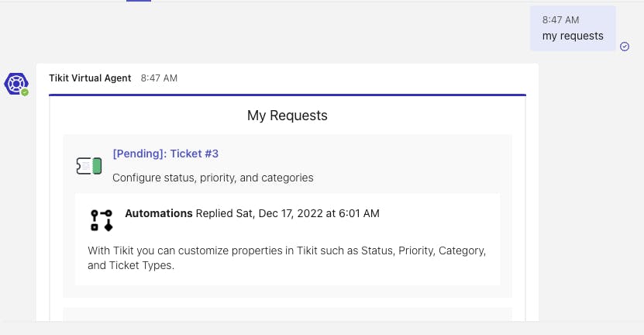Click the purple tab indicator at the top
The image size is (644, 335).
point(139,1)
